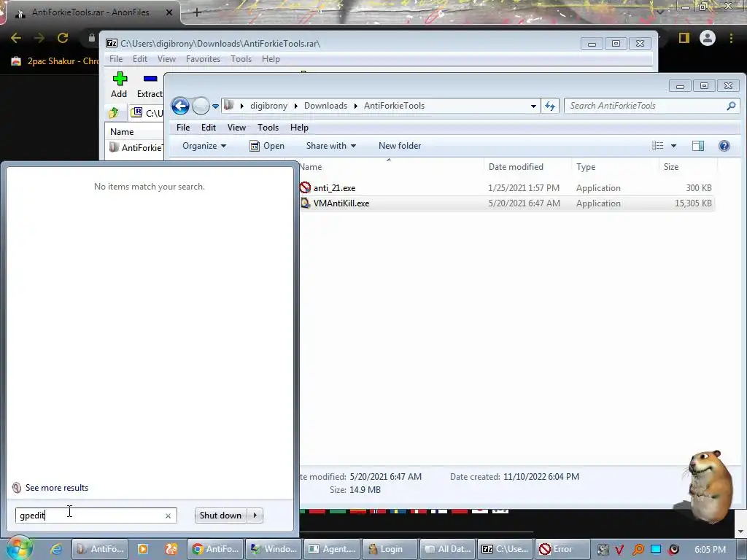
Task: Open the Explorer recent locations arrow
Action: click(x=215, y=106)
